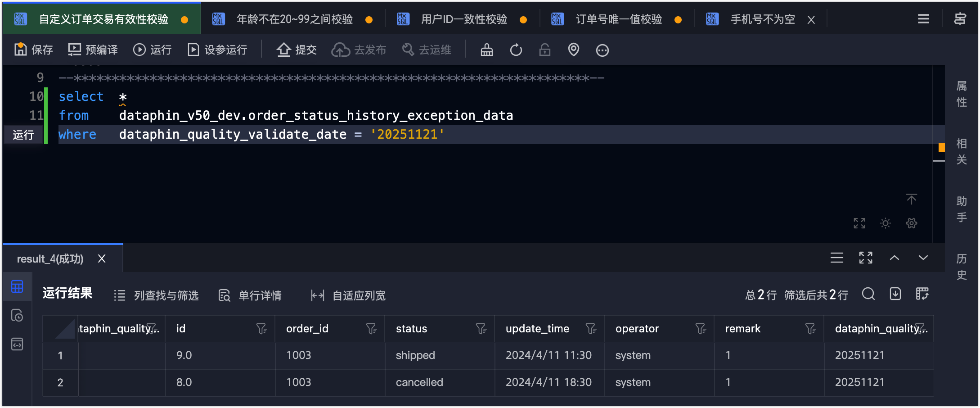
Task: Select the 'shipped' status cell
Action: point(440,355)
